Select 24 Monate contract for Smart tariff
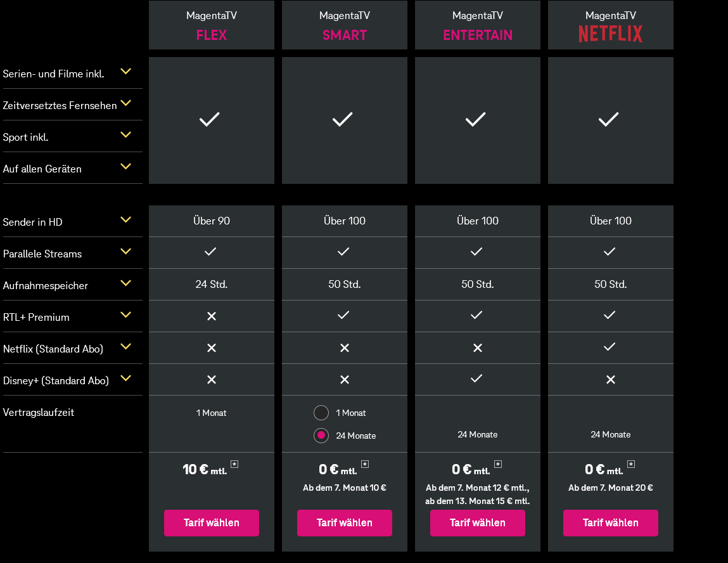The height and width of the screenshot is (563, 728). (x=321, y=436)
